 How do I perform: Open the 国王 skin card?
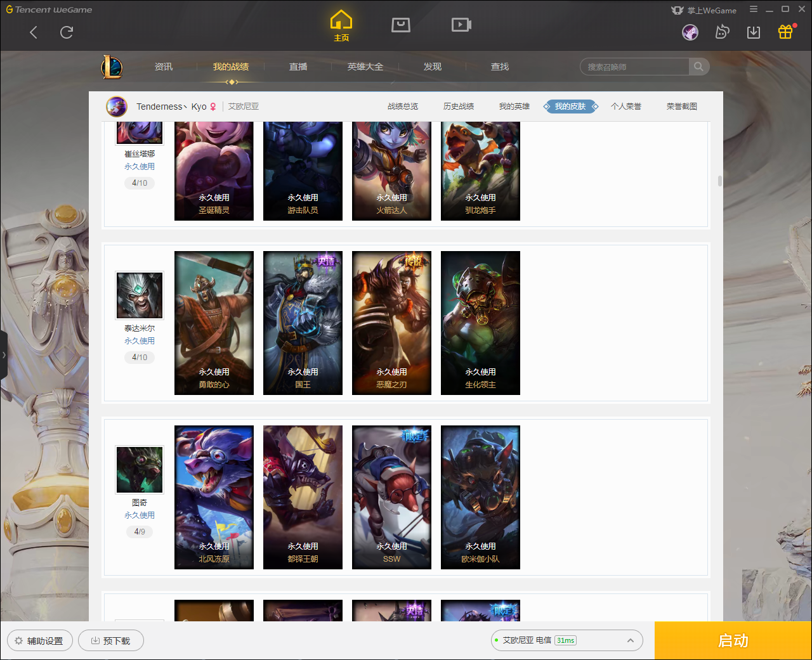[303, 323]
